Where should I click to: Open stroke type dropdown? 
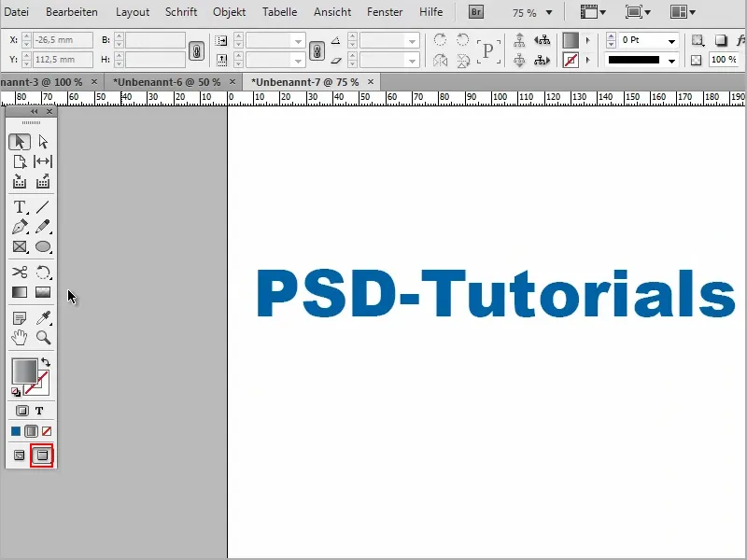pos(671,61)
